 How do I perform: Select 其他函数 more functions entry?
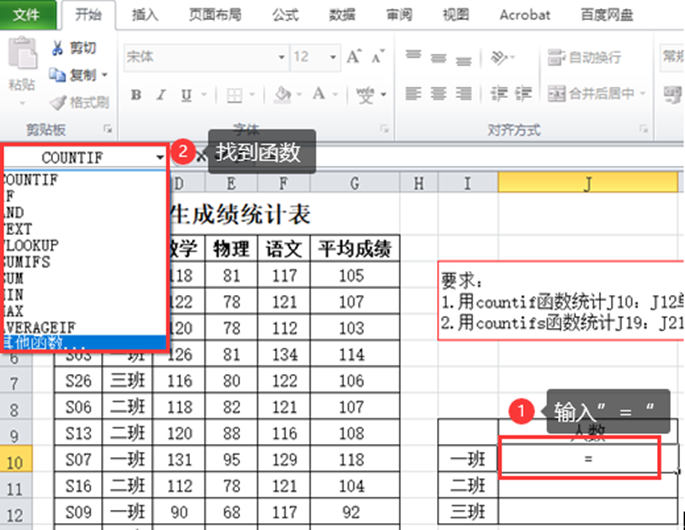(x=85, y=342)
